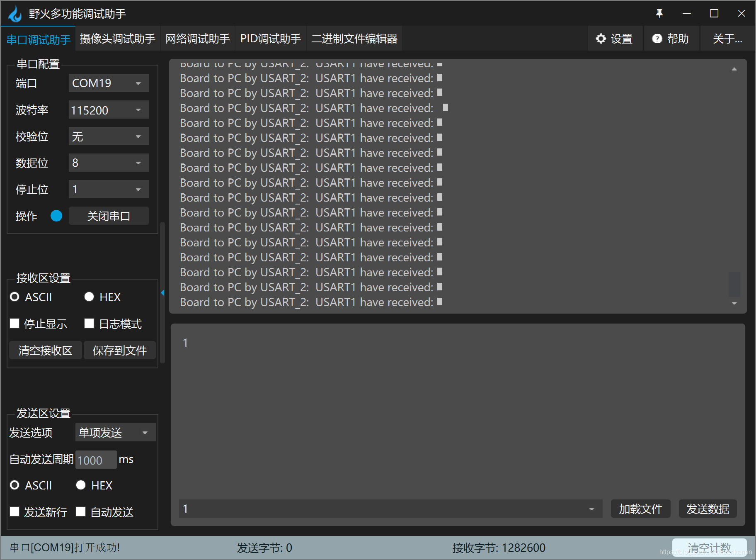The image size is (756, 560).
Task: Click the 接收字节: 1282600 status text
Action: pos(499,548)
